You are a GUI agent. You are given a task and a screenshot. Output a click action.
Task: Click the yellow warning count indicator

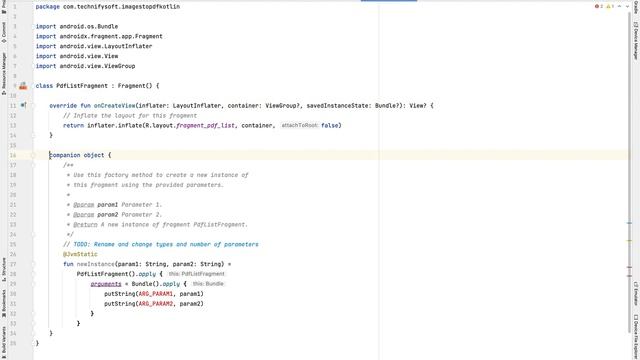(x=610, y=7)
